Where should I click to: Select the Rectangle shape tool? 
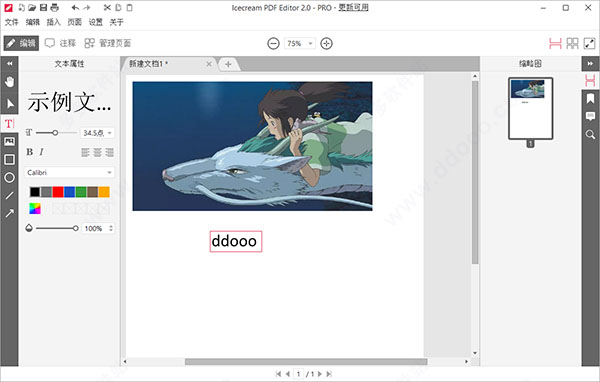[x=10, y=159]
